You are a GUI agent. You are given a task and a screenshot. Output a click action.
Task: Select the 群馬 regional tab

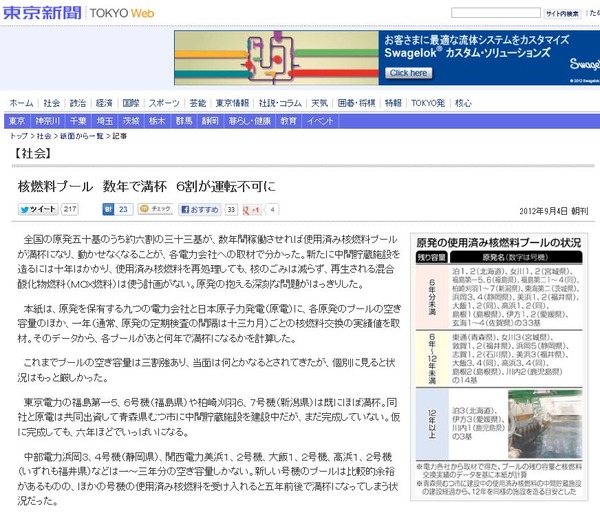[x=184, y=121]
